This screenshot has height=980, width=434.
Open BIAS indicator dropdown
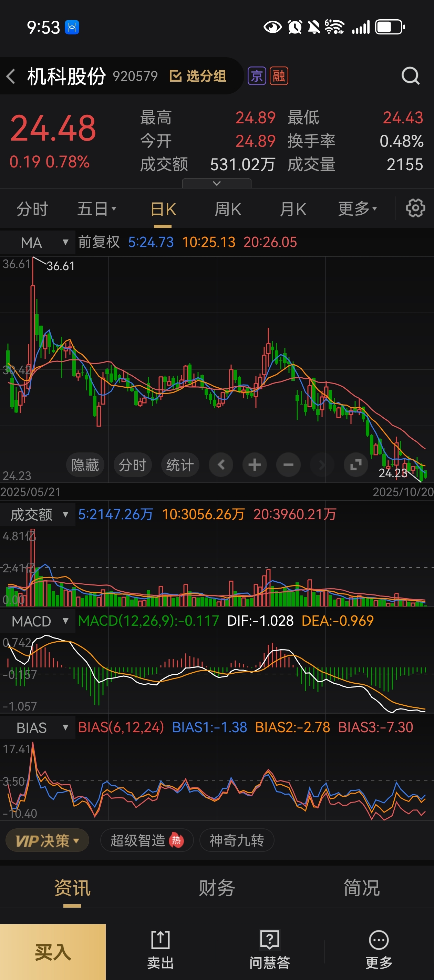tap(38, 727)
